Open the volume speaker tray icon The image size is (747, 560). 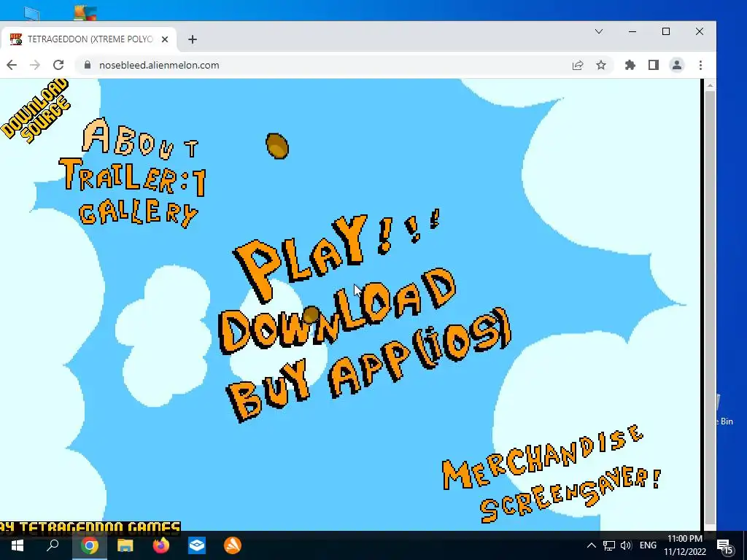click(x=626, y=545)
